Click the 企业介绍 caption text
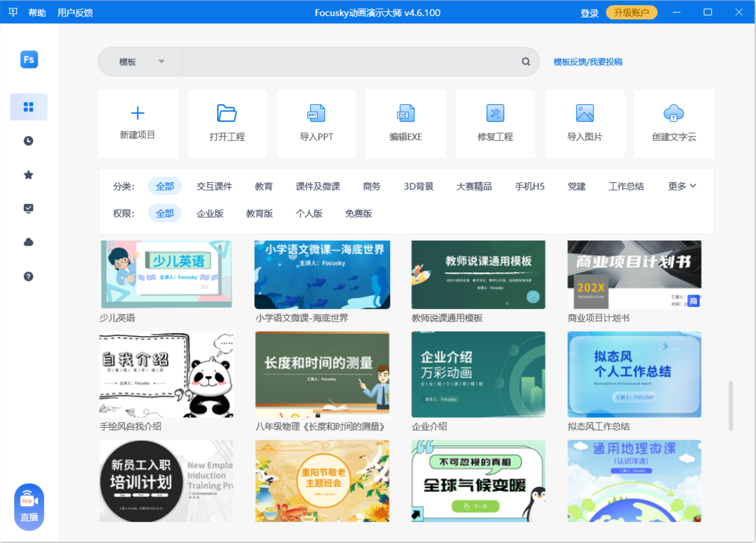The width and height of the screenshot is (756, 543). (429, 426)
